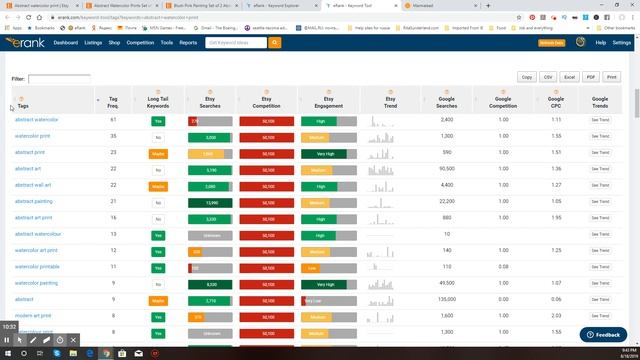Open the Windows Start menu

(x=7, y=353)
